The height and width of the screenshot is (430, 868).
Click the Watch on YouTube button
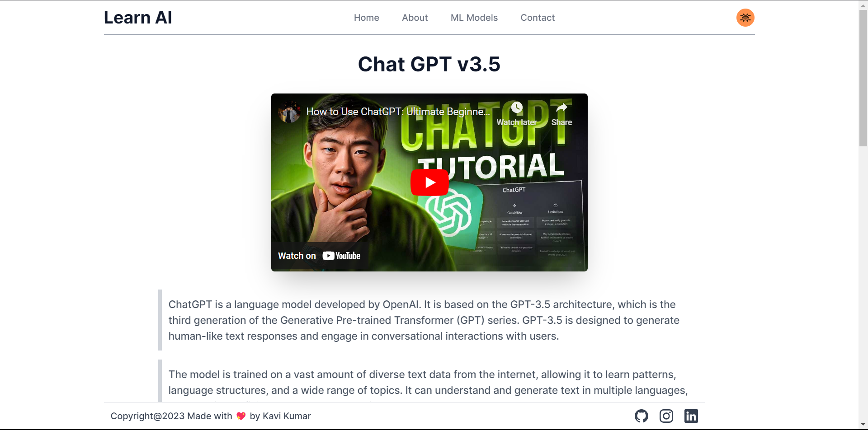[319, 256]
